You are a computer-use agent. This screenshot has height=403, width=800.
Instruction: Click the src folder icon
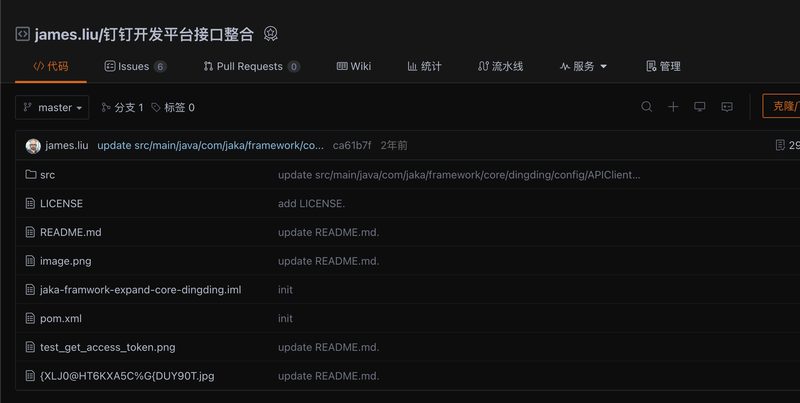(31, 174)
